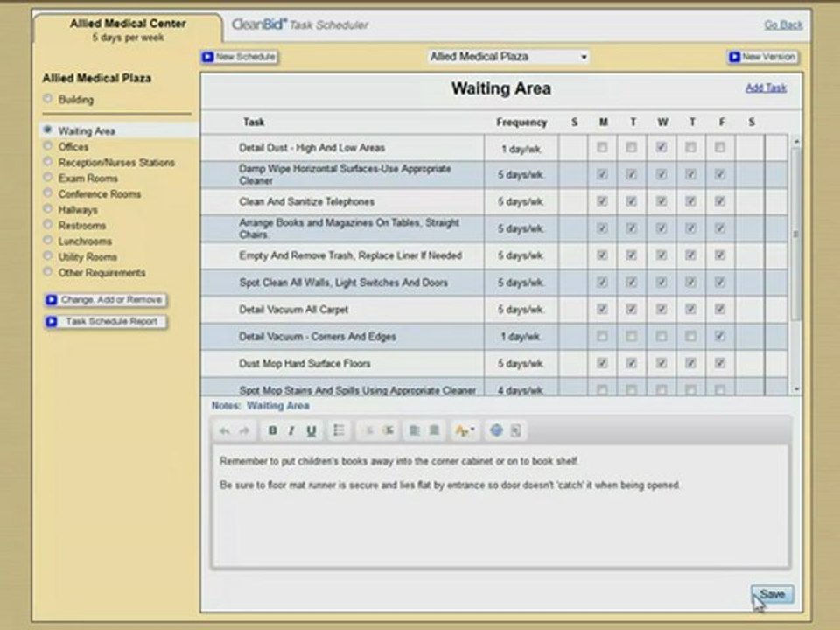The height and width of the screenshot is (630, 840).
Task: Check Monday for Detail Dust - High And Low Areas
Action: (602, 147)
